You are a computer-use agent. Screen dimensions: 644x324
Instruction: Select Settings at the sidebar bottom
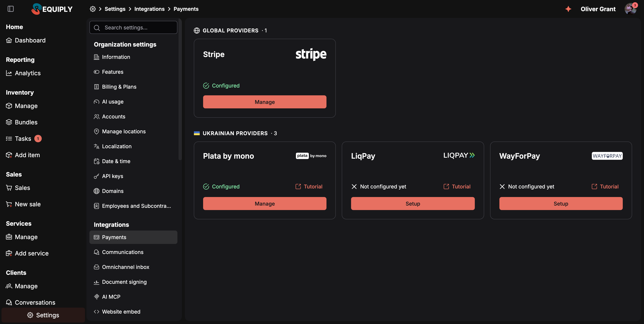[x=43, y=315]
